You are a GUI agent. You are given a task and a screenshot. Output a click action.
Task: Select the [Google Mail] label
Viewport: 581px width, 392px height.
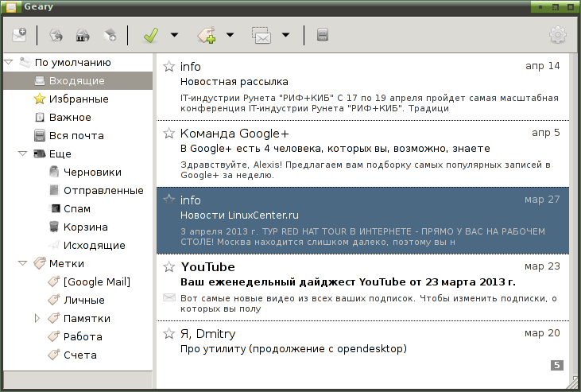click(x=78, y=281)
